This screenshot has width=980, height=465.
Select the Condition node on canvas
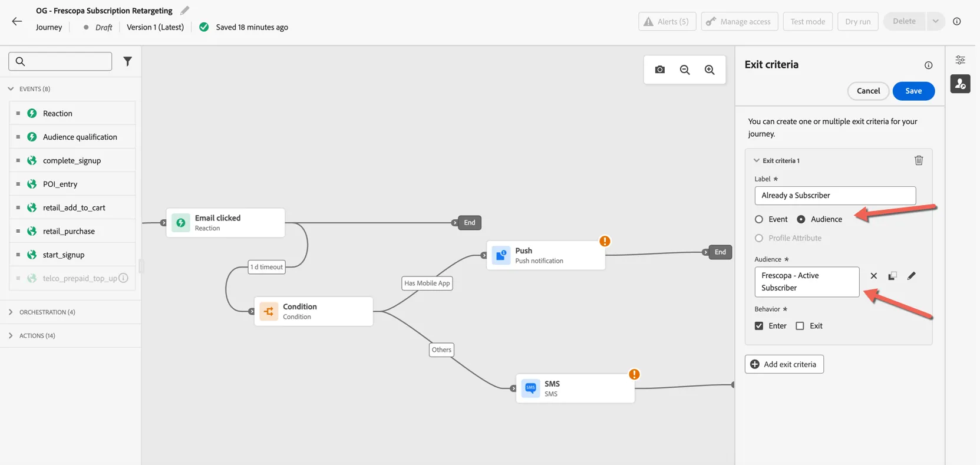(x=314, y=311)
